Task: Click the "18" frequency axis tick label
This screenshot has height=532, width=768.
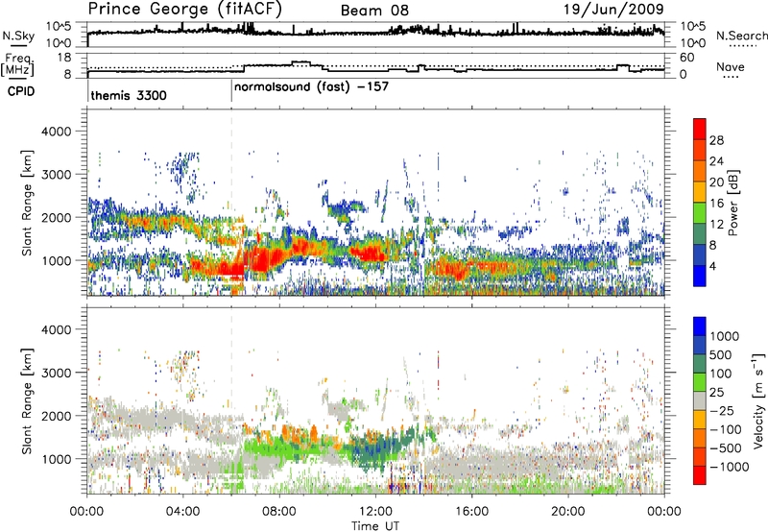Action: click(x=64, y=58)
